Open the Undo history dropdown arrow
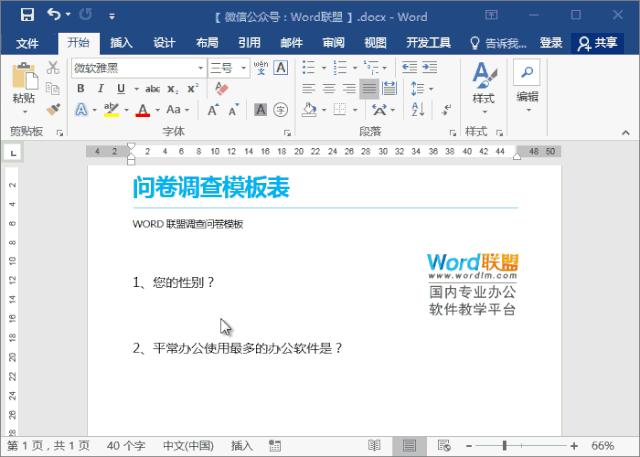The height and width of the screenshot is (457, 640). click(68, 15)
